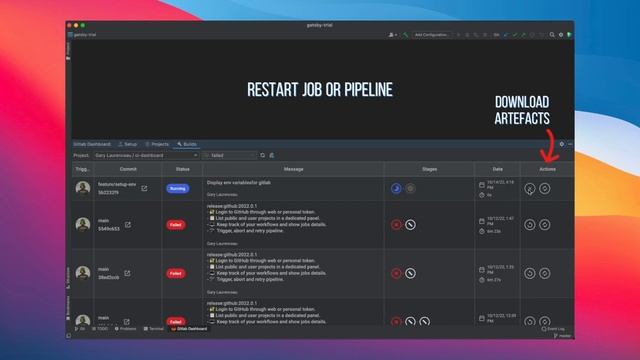Download artefacts for pipeline dated 1:39 PM
The width and height of the screenshot is (640, 360).
pyautogui.click(x=544, y=273)
